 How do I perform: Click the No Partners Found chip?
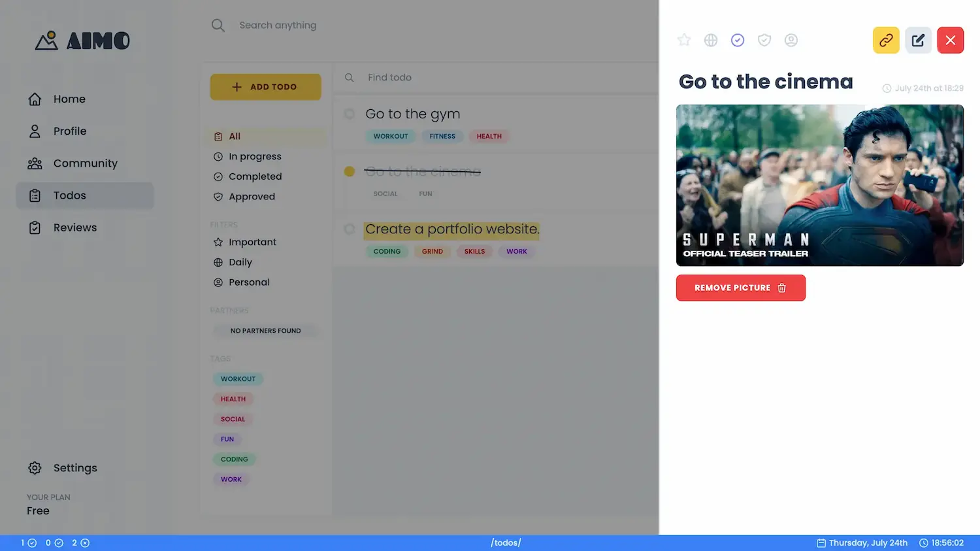(x=265, y=331)
